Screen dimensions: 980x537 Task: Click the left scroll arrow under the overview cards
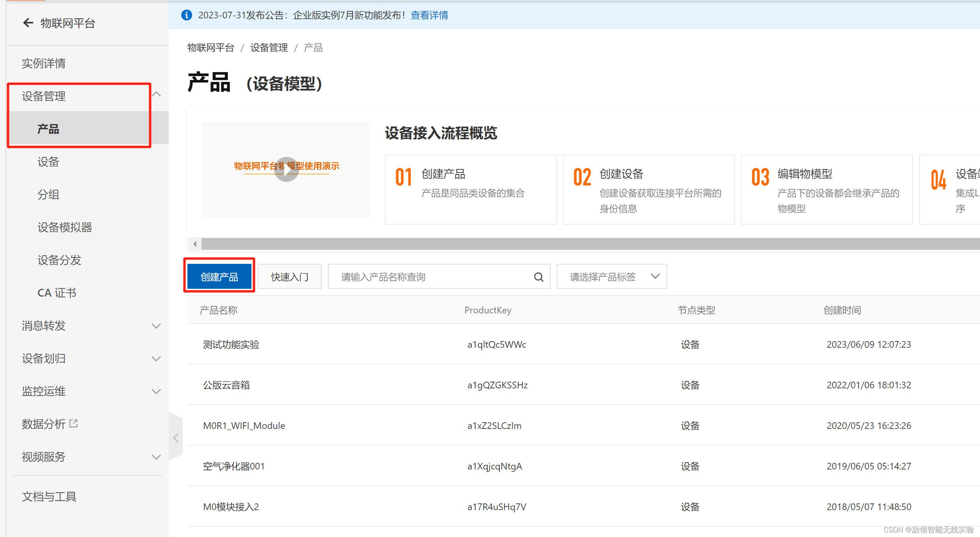click(195, 244)
